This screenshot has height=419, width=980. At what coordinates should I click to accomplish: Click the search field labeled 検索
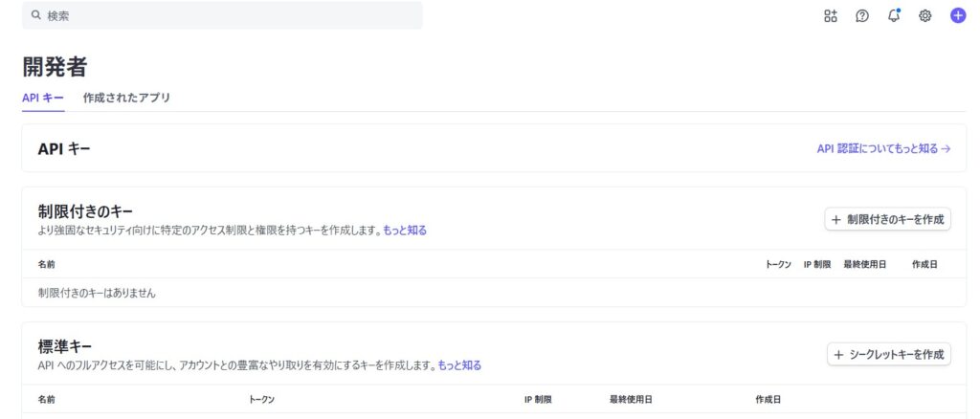230,15
